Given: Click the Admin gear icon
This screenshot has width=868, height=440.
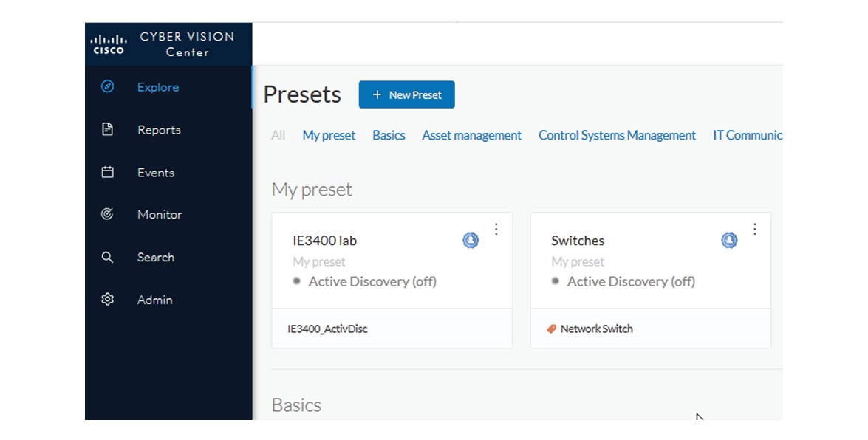Looking at the screenshot, I should (107, 300).
